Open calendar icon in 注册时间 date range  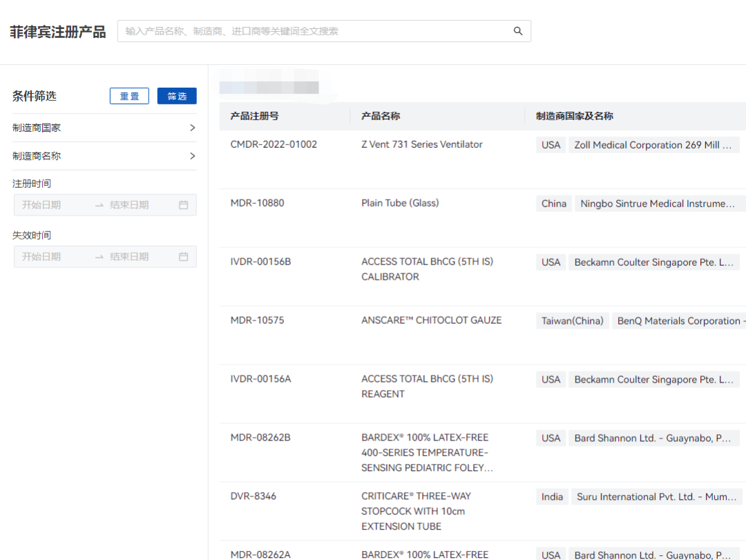click(184, 205)
